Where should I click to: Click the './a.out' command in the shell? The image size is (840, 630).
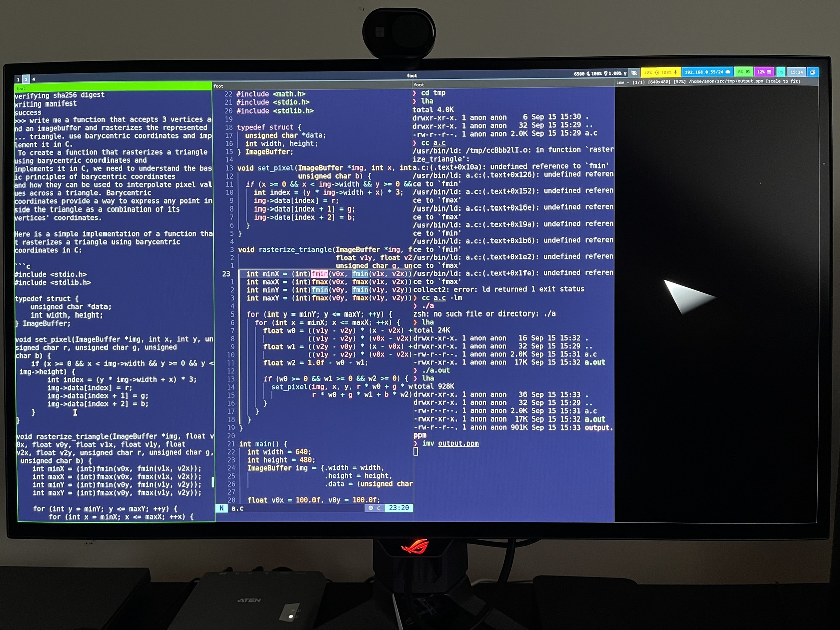click(436, 370)
